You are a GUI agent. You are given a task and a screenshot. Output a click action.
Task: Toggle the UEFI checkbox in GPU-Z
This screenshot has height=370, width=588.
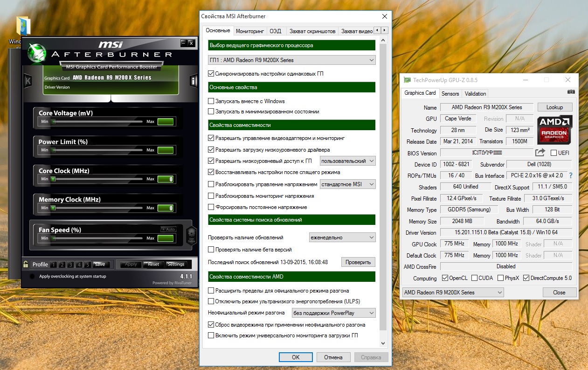click(x=553, y=153)
